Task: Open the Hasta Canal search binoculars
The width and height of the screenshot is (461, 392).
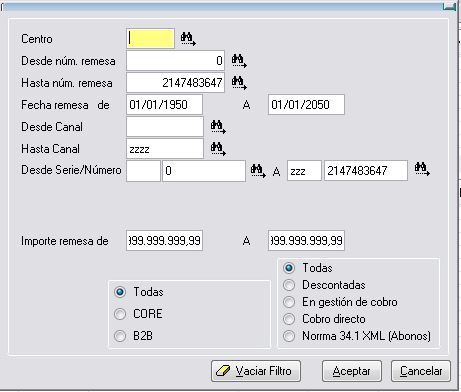Action: coord(218,149)
